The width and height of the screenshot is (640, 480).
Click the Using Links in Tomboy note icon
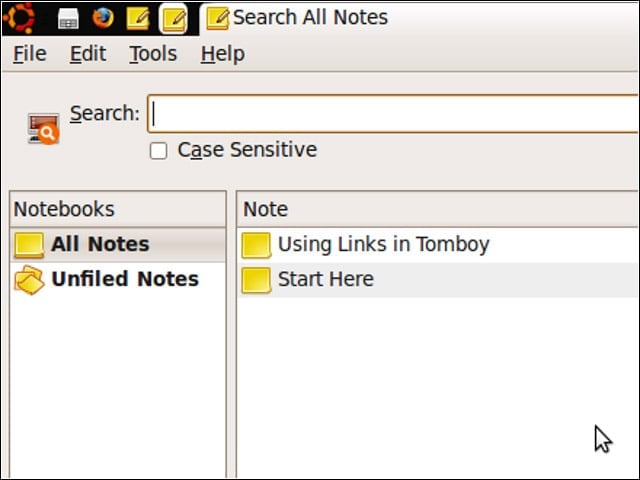(256, 245)
